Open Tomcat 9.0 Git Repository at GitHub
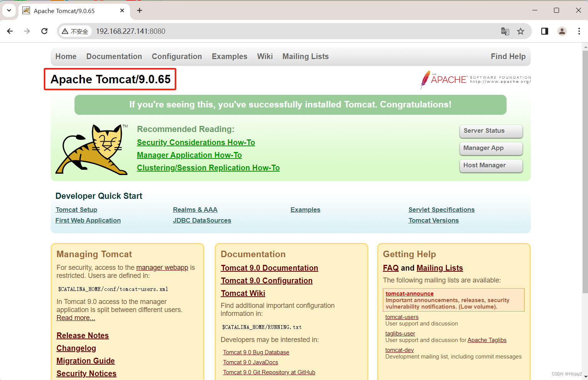588x380 pixels. point(269,372)
